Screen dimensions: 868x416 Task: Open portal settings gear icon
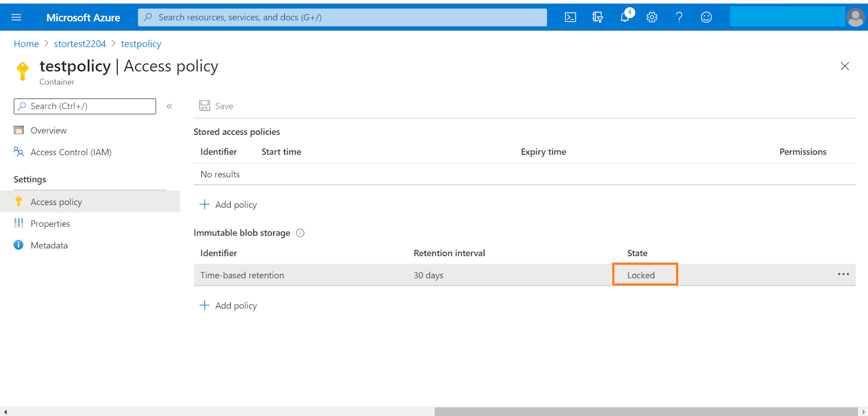point(652,17)
